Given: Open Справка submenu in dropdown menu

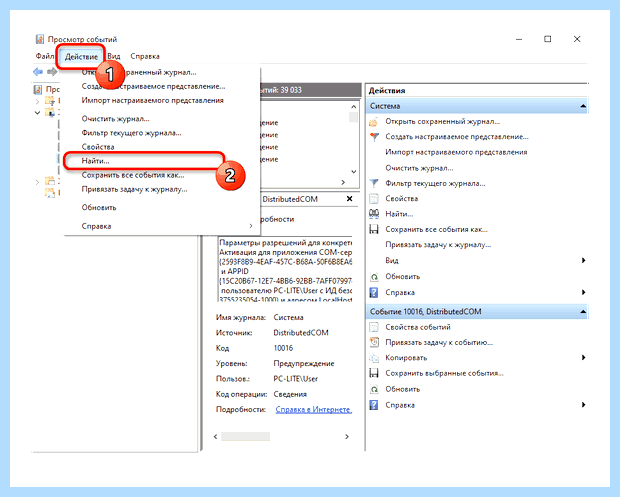Looking at the screenshot, I should tap(161, 226).
